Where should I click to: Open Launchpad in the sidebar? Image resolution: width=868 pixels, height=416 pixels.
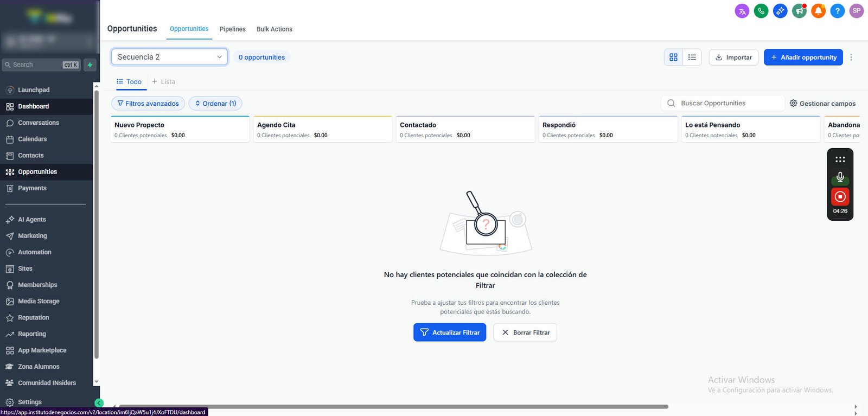(x=47, y=90)
